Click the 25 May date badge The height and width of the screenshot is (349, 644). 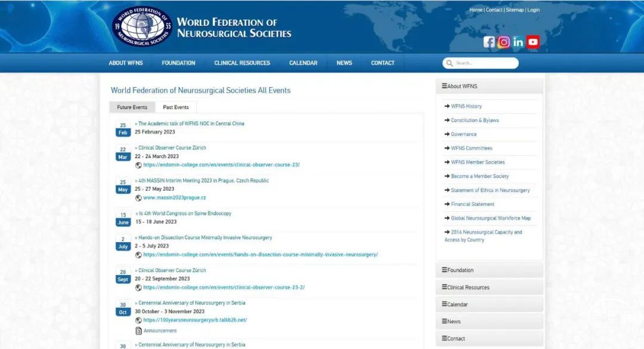[x=123, y=186]
